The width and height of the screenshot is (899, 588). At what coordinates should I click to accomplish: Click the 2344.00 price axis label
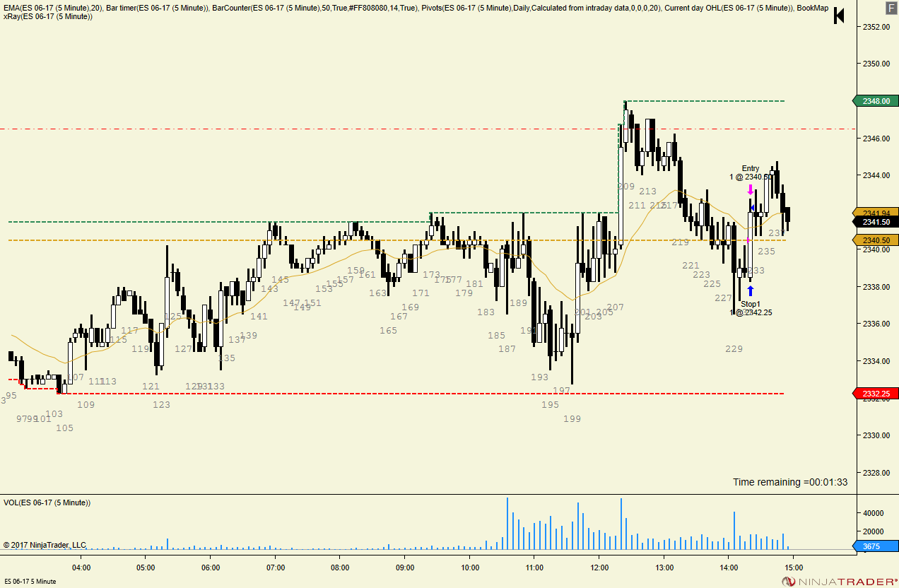click(876, 175)
